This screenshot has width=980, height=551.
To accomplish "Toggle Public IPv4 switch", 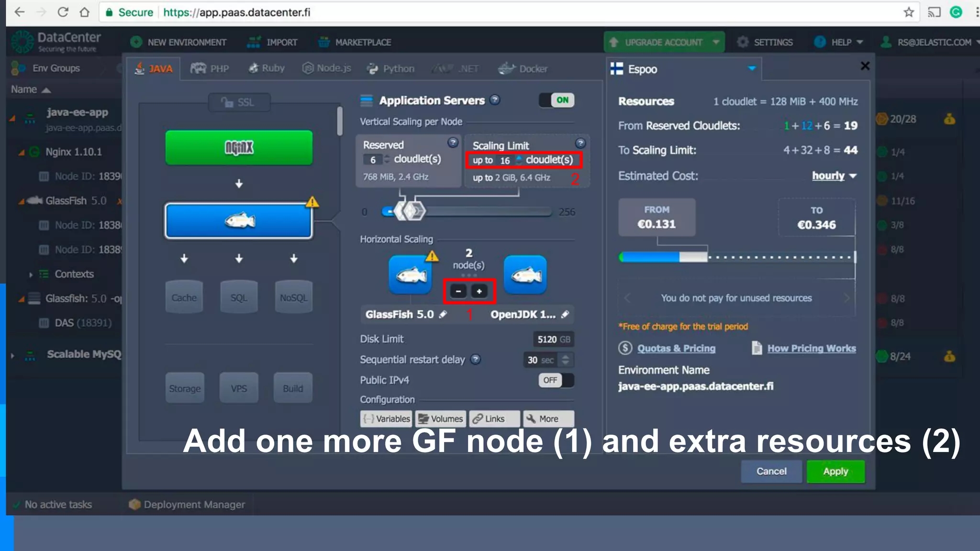I will [556, 380].
